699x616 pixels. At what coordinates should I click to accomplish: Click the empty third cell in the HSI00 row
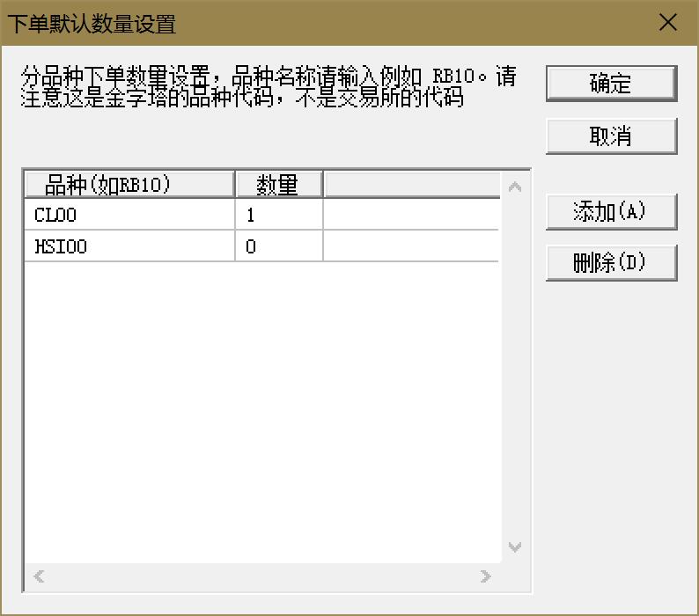411,247
